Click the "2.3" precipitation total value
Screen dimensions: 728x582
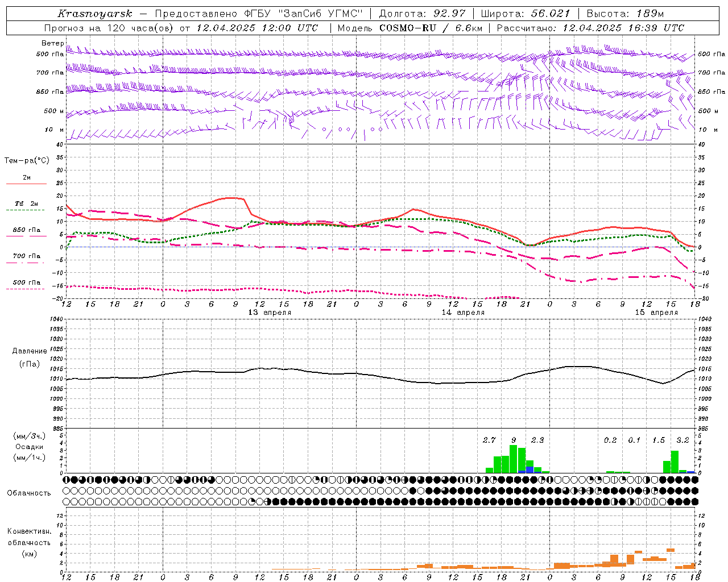click(537, 440)
